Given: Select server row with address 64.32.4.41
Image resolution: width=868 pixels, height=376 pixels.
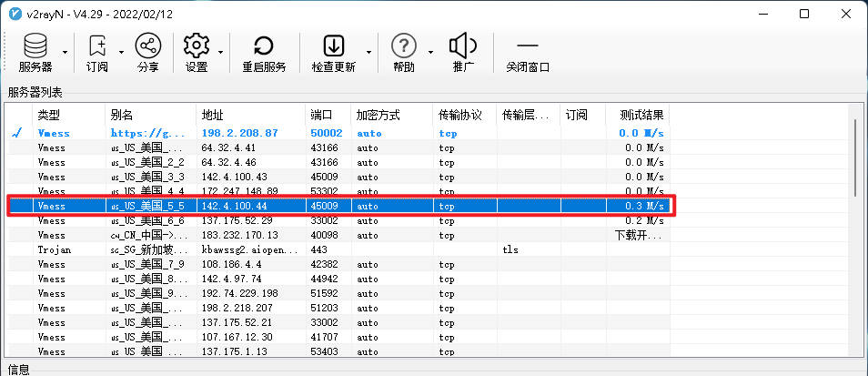Looking at the screenshot, I should pos(338,147).
